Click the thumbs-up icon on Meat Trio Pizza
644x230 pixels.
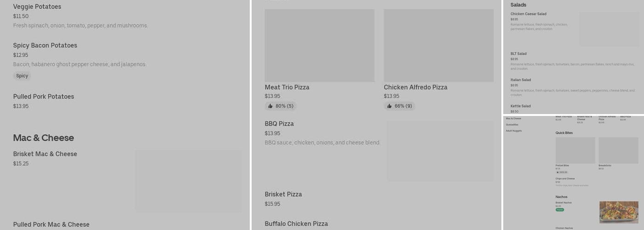tap(270, 106)
